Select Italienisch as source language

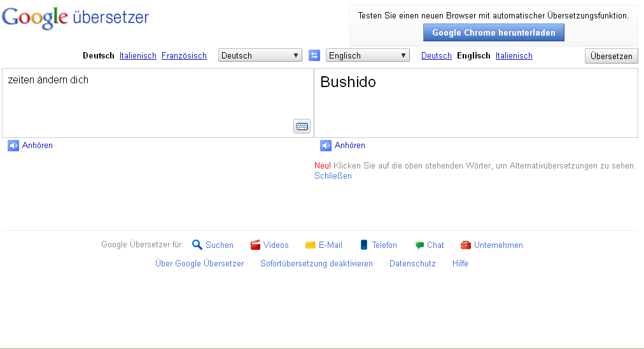pyautogui.click(x=138, y=56)
